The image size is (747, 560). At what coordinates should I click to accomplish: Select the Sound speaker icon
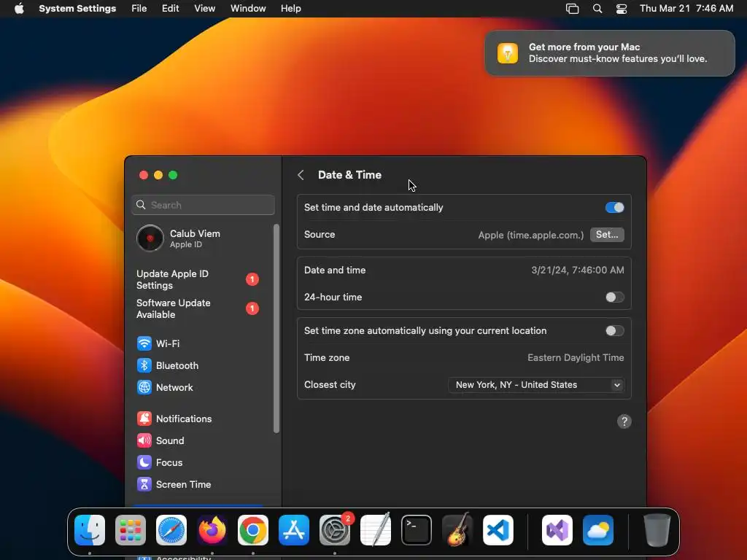click(x=144, y=440)
